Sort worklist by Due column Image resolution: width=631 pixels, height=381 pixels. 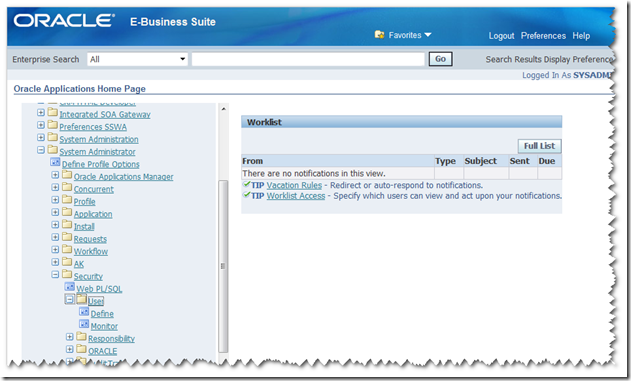point(547,161)
